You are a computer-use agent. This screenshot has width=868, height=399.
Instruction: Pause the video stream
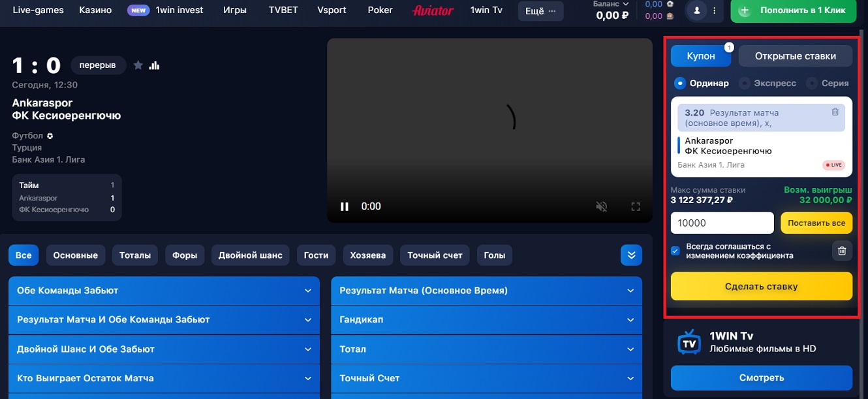click(345, 206)
